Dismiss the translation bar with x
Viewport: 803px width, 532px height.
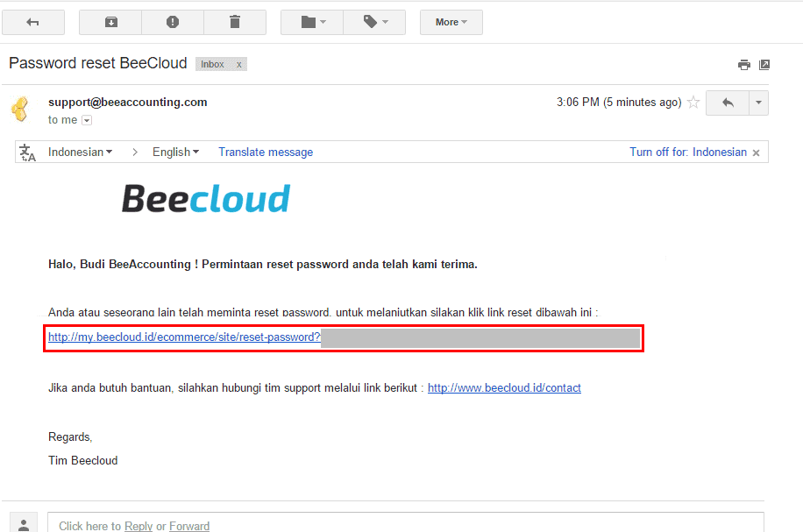pos(756,153)
